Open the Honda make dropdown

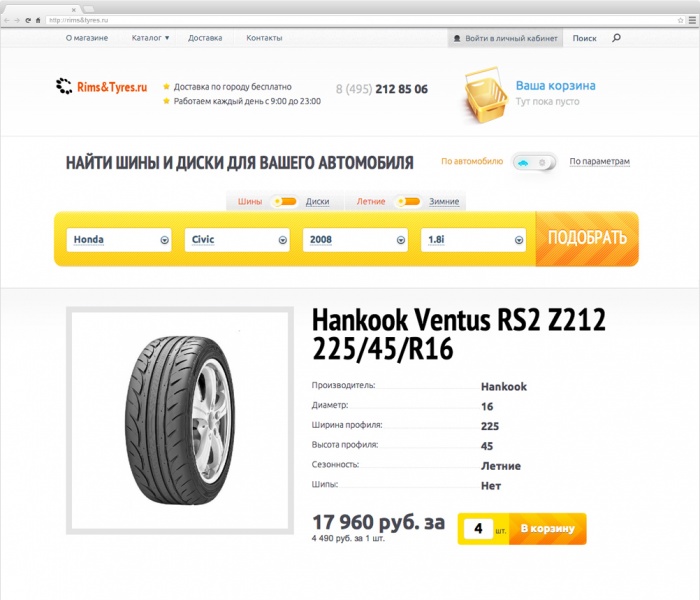tap(119, 240)
